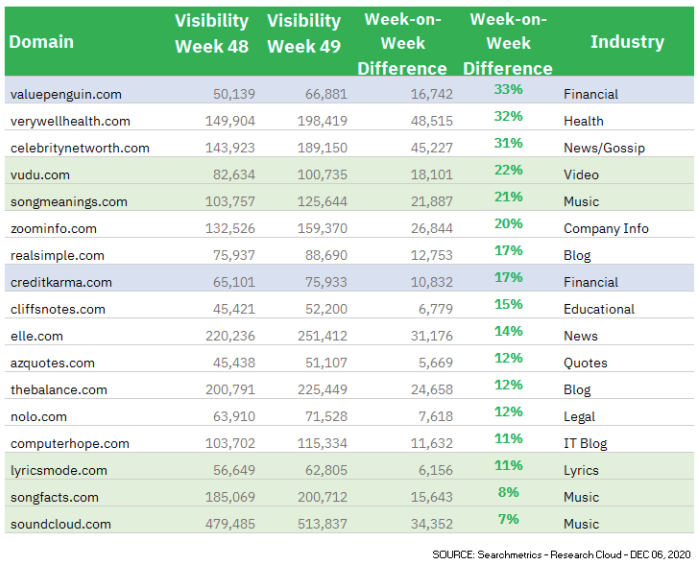Click the 50,139 visibility value
This screenshot has width=699, height=570.
[234, 94]
